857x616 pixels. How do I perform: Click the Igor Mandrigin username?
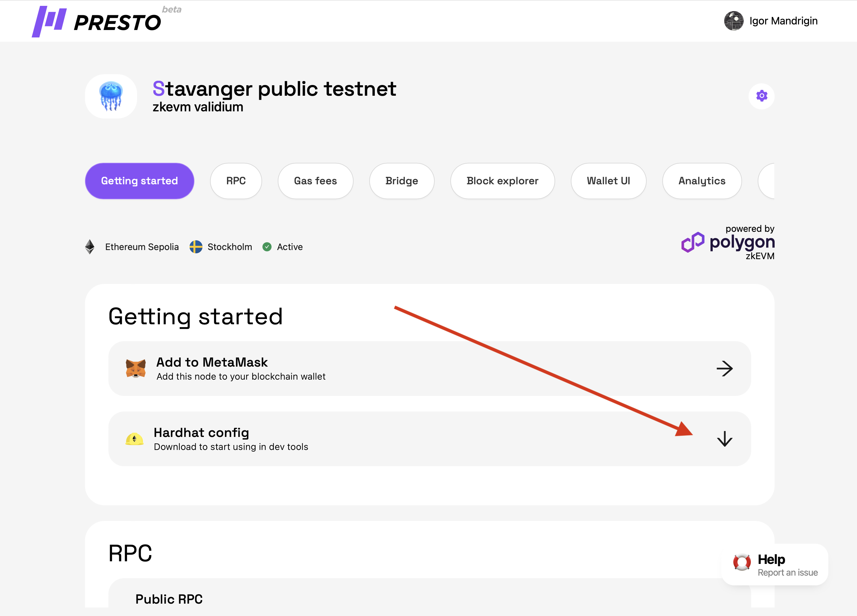(783, 21)
